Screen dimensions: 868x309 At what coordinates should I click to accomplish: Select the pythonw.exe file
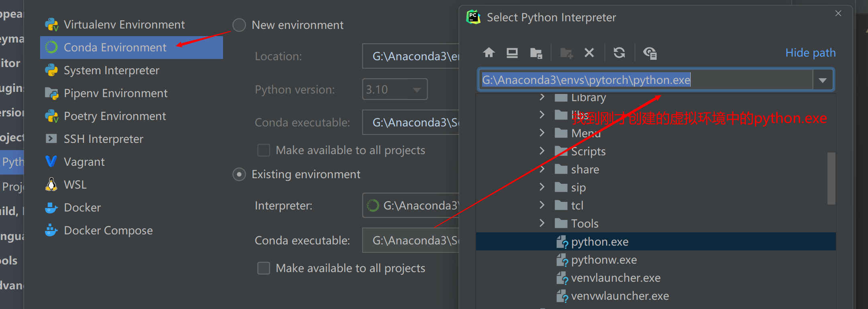(604, 260)
